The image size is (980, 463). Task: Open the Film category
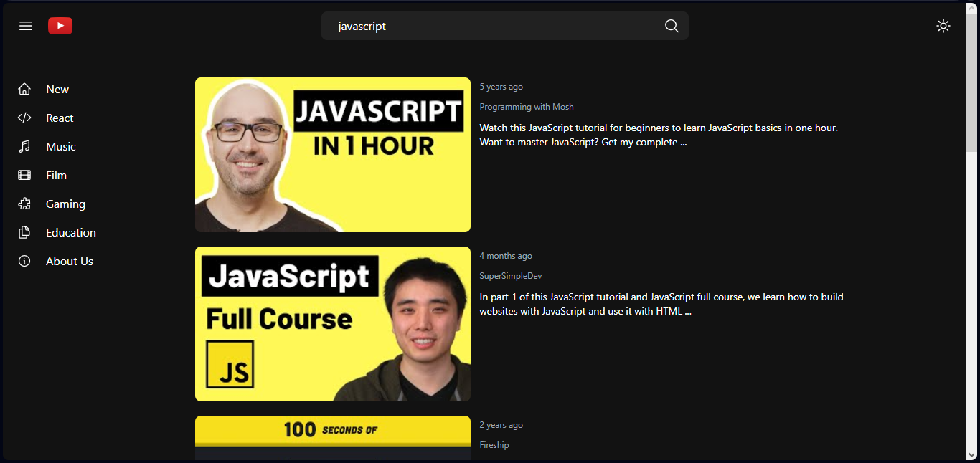tap(56, 175)
